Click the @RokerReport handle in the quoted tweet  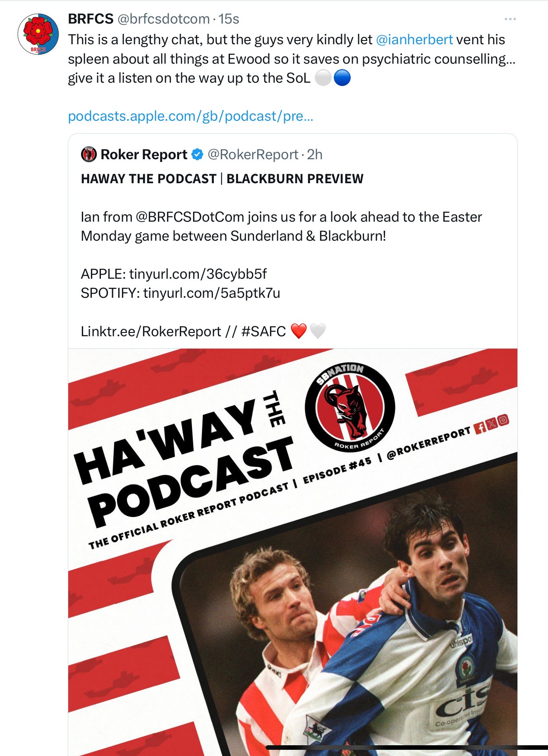click(253, 155)
